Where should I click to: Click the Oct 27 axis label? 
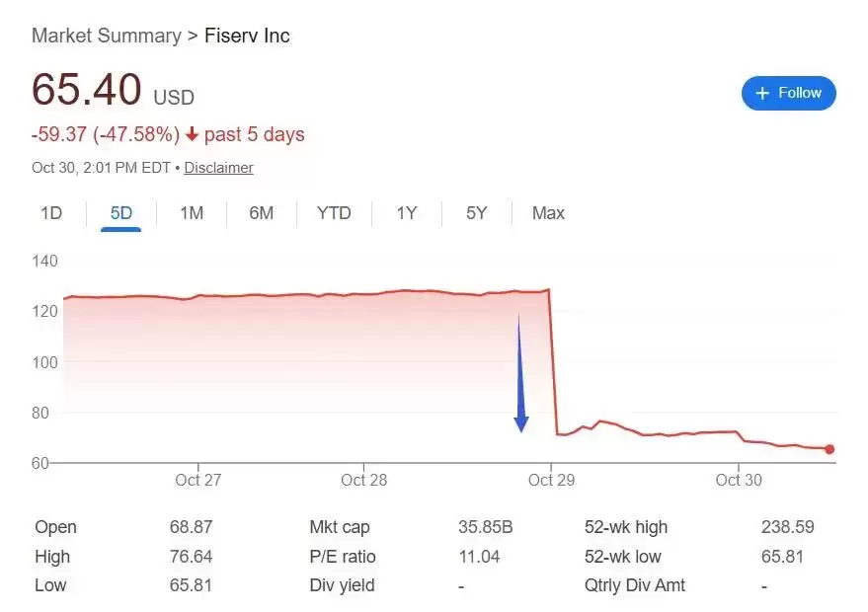199,480
